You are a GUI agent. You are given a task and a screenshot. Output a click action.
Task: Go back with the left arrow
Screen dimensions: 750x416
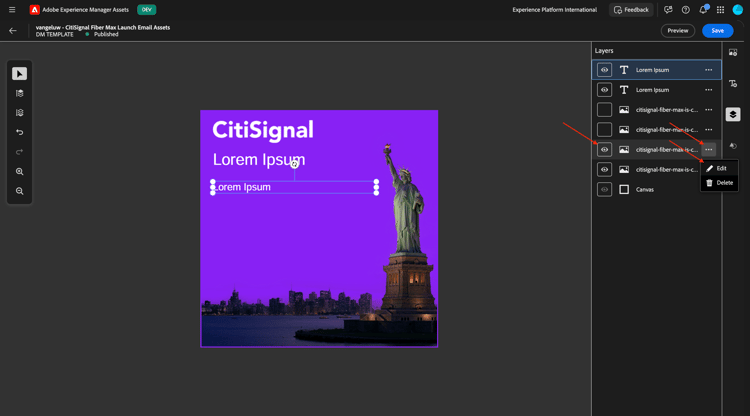[13, 31]
